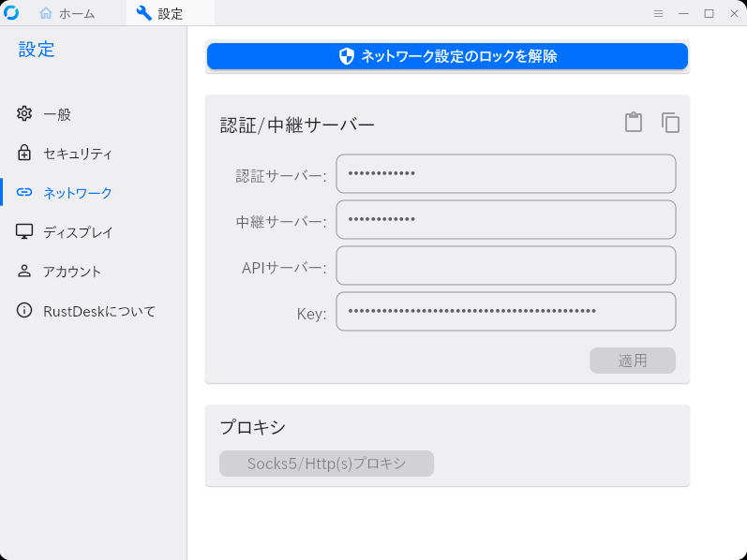
Task: Click the person icon beside アカウント
Action: click(x=24, y=271)
